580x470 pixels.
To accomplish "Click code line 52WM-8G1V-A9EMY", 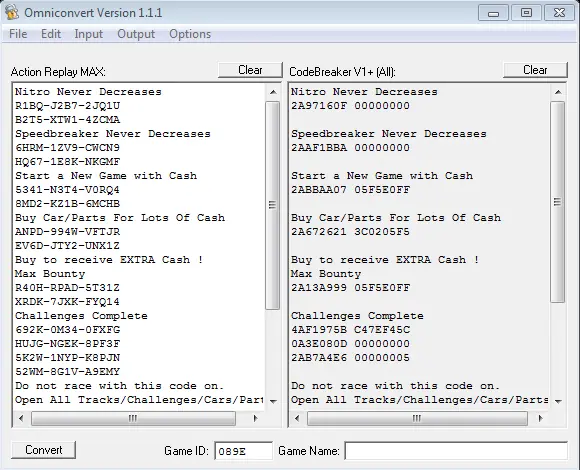I will coord(68,372).
